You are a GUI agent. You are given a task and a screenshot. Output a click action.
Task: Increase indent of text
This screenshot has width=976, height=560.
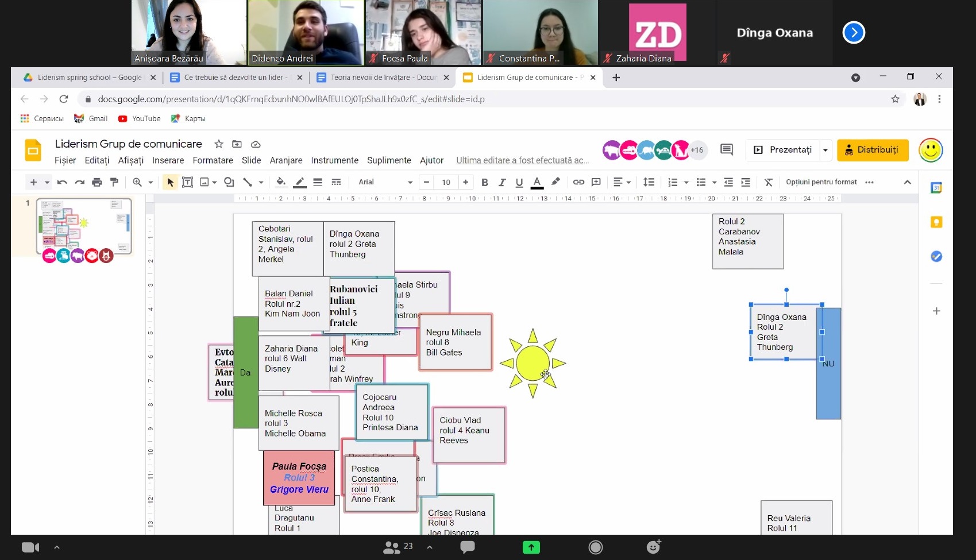(x=746, y=182)
